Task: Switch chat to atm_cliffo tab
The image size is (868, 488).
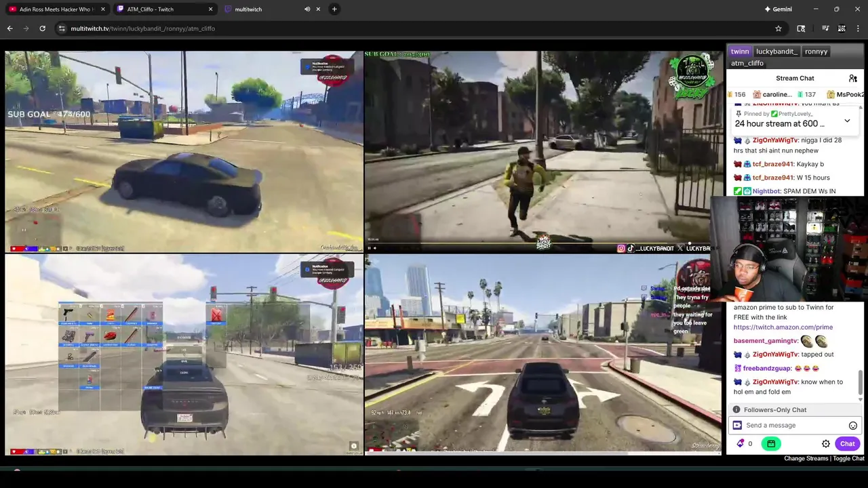Action: 747,63
